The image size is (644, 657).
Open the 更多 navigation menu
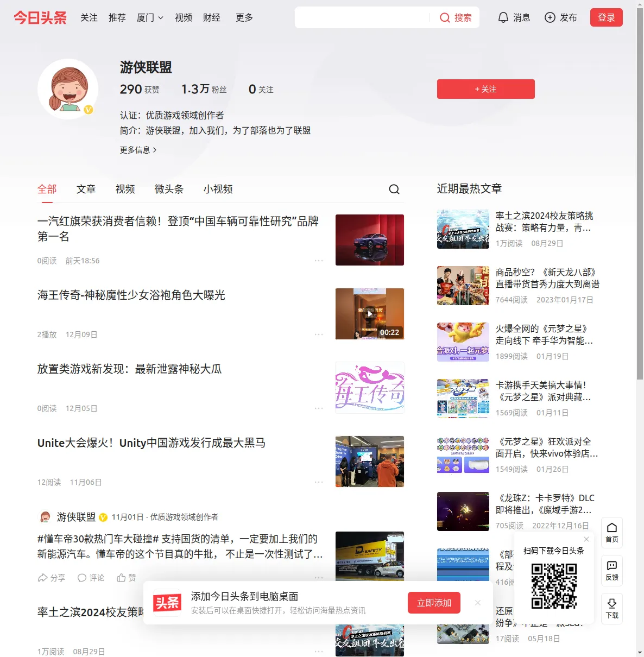pyautogui.click(x=244, y=17)
